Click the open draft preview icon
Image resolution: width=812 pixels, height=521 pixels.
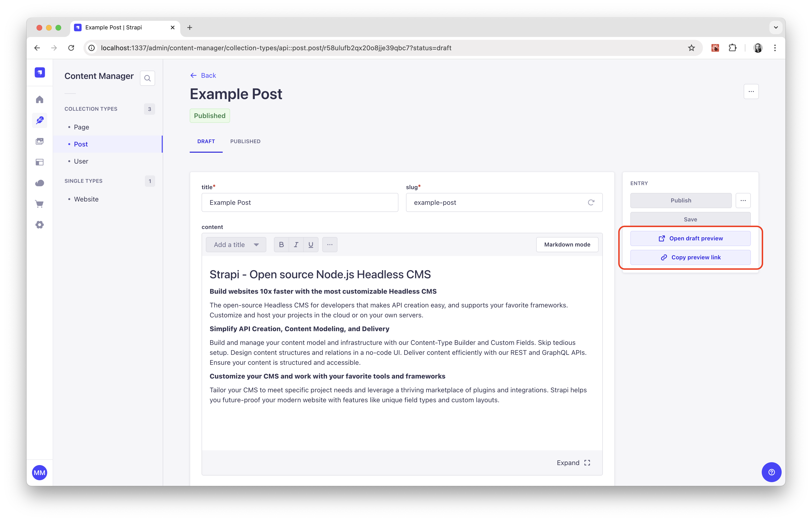(x=662, y=238)
